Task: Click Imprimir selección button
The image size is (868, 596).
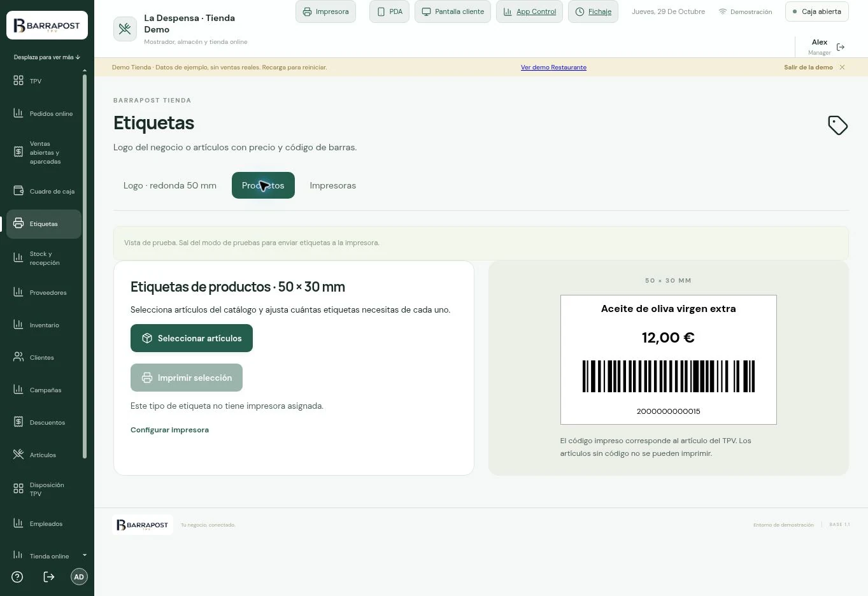Action: click(187, 378)
